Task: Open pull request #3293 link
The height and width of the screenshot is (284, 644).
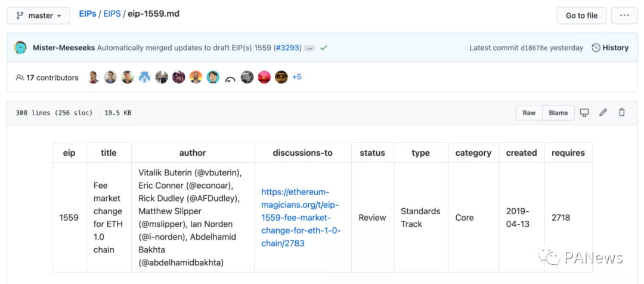Action: click(x=287, y=48)
